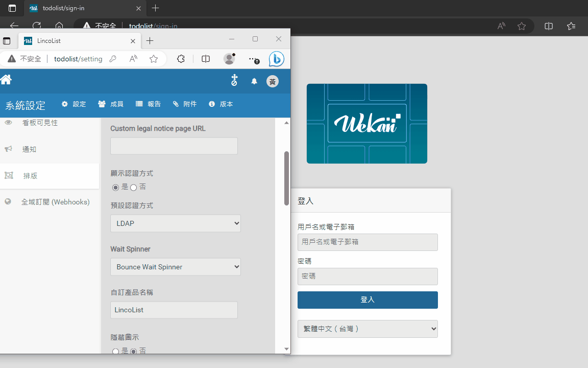Open notifications via the bell icon

click(254, 81)
